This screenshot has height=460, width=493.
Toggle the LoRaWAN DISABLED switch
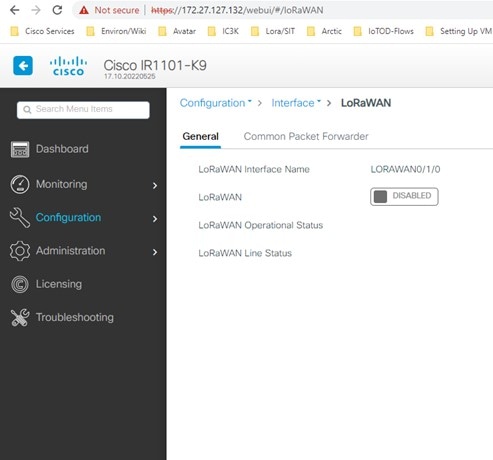point(404,197)
